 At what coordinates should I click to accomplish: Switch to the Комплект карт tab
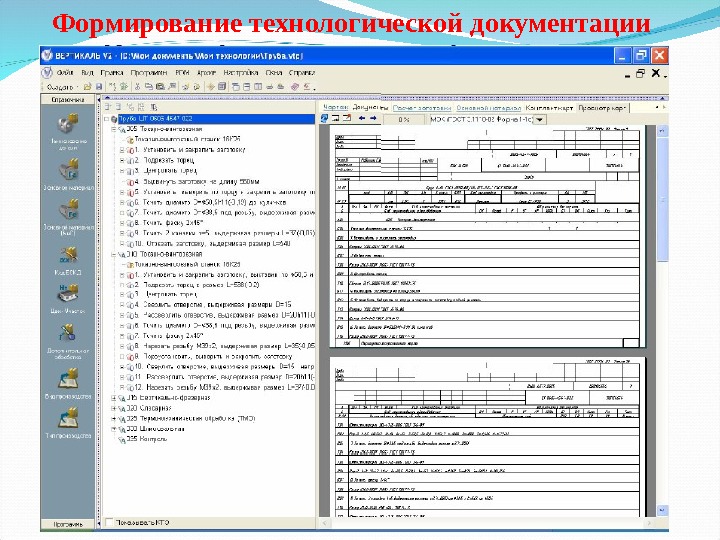(x=549, y=107)
